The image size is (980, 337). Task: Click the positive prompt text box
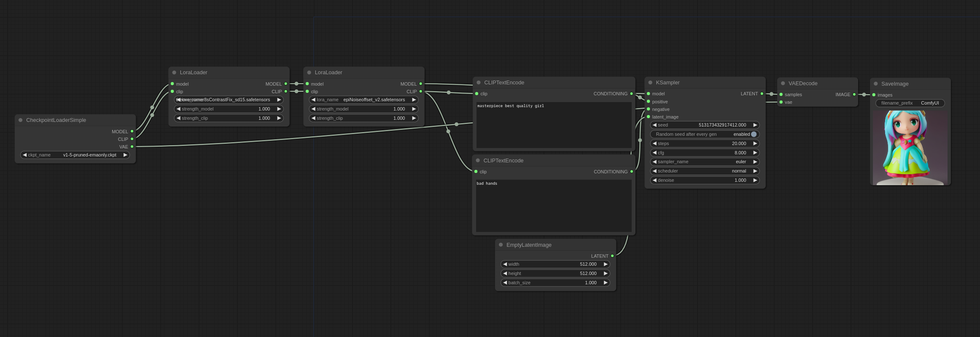(554, 125)
